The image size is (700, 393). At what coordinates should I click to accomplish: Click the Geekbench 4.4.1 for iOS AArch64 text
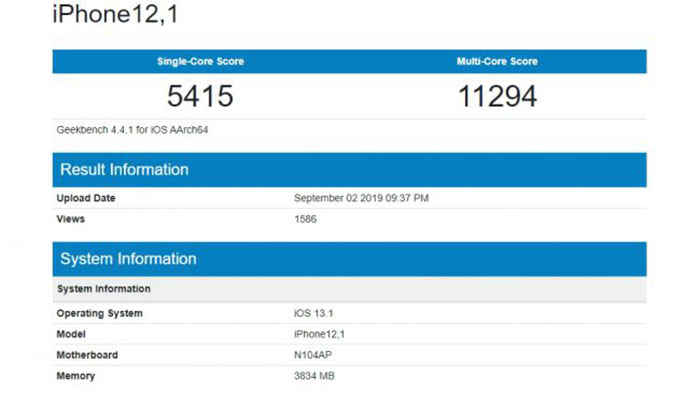tap(132, 130)
